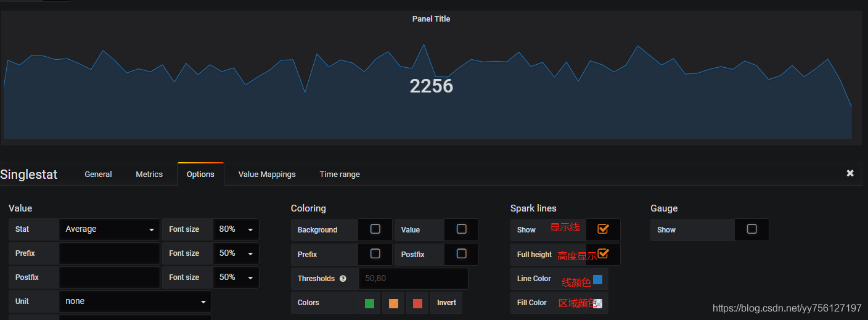Open the blue Line Color swatch
Viewport: 868px width, 320px height.
click(597, 279)
